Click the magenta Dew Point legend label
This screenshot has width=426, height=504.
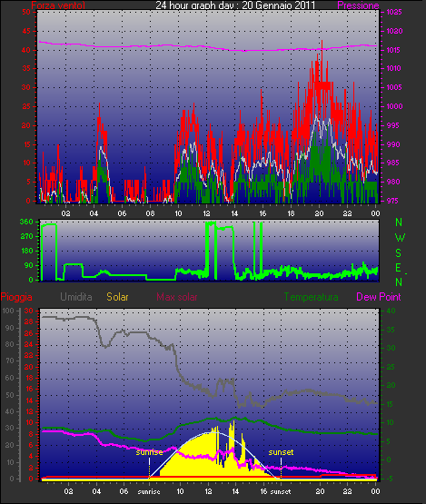pos(379,297)
